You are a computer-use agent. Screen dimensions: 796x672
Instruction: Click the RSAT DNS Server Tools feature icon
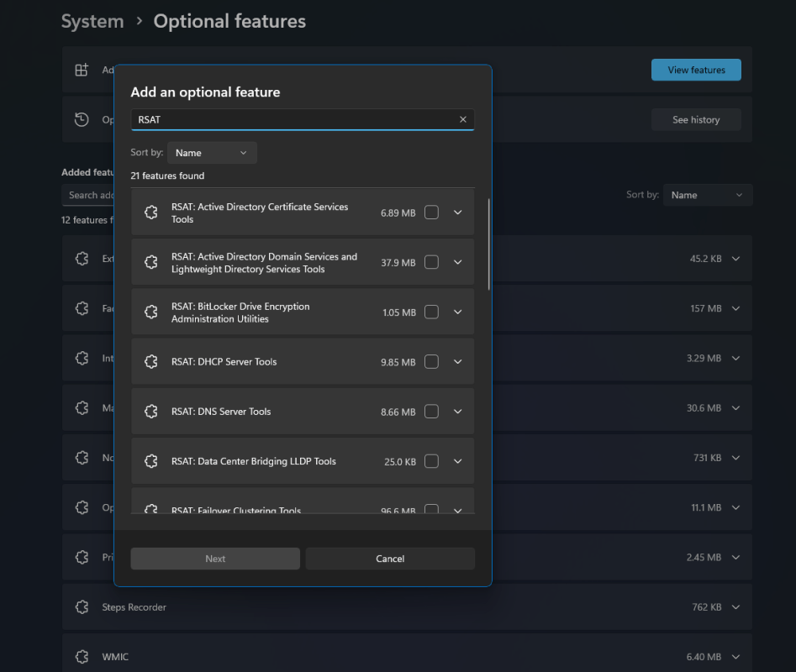tap(150, 412)
